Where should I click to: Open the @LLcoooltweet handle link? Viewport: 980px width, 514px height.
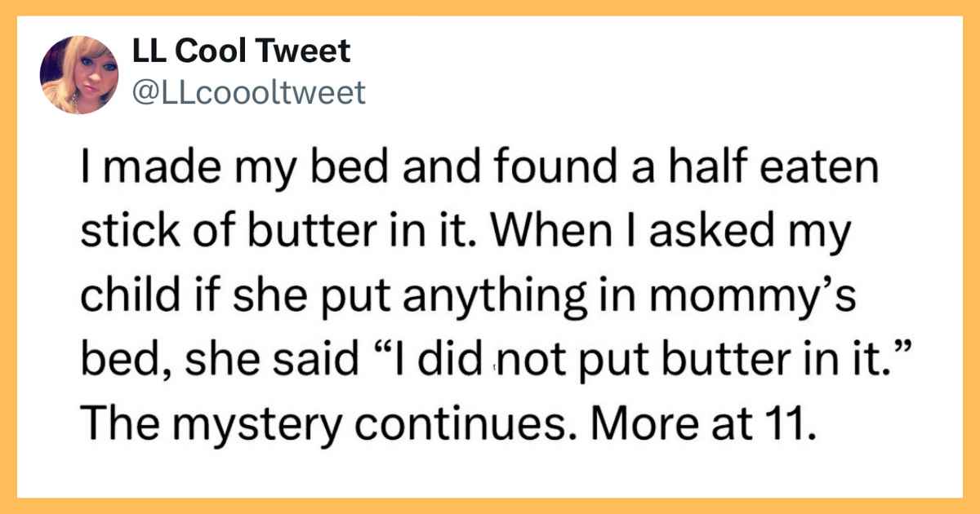coord(248,94)
